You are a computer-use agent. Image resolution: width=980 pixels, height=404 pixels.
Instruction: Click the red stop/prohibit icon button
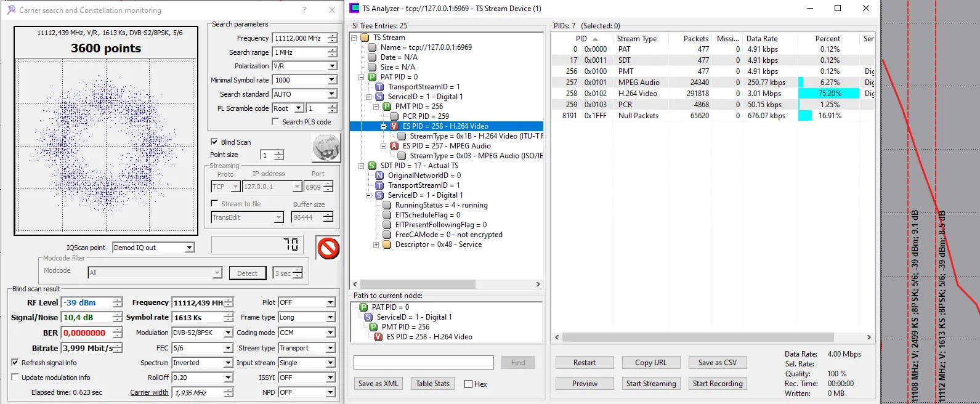pyautogui.click(x=328, y=249)
